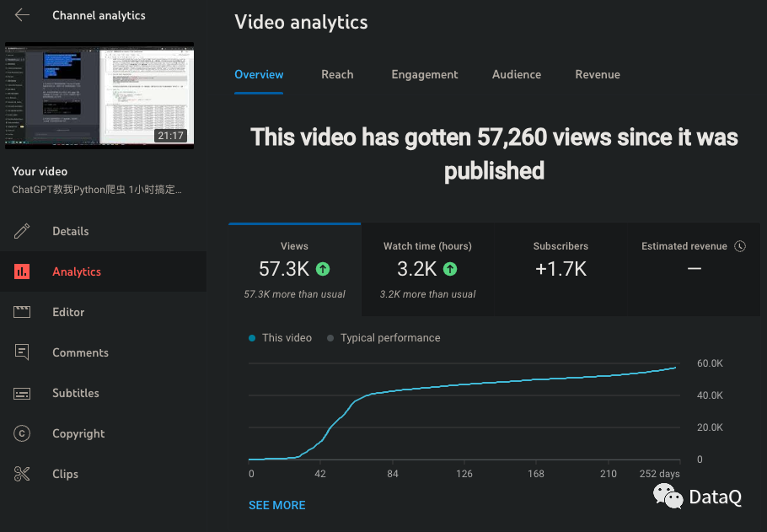Open the Audience tab
The image size is (767, 532).
[x=517, y=74]
